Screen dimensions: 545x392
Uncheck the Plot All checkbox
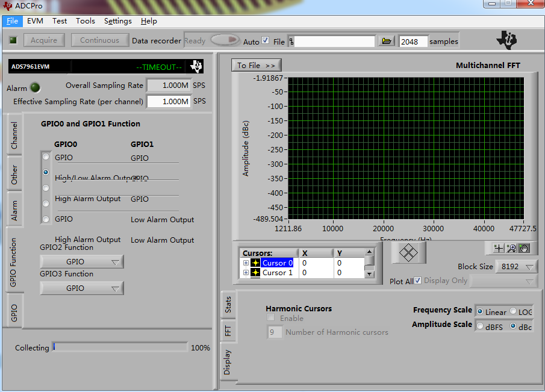coord(418,281)
